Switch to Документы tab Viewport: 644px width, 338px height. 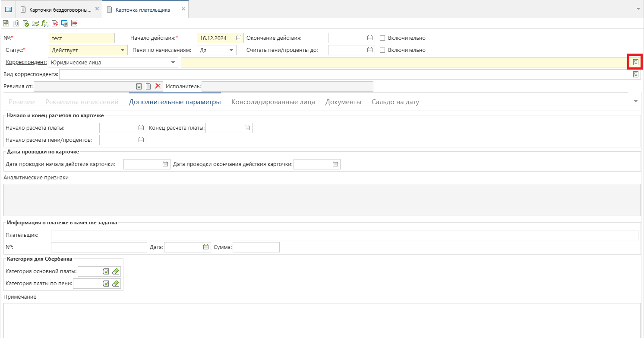click(x=343, y=102)
